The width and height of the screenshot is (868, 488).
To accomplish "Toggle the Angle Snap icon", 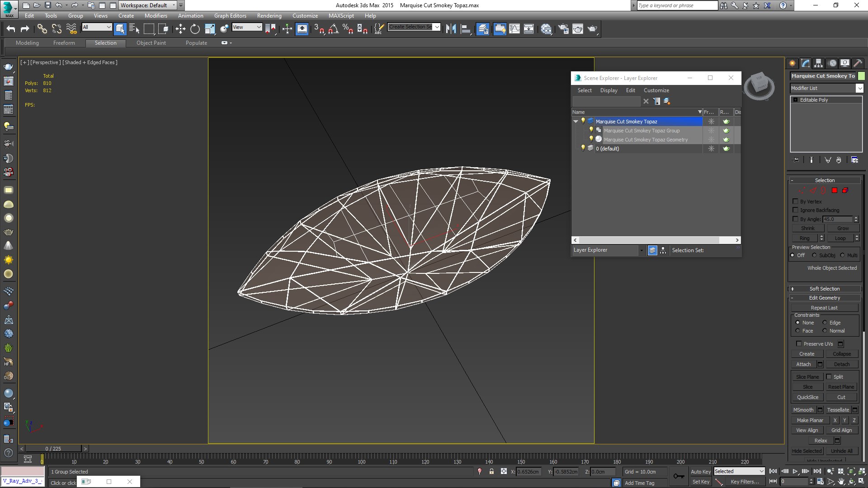I will click(334, 29).
